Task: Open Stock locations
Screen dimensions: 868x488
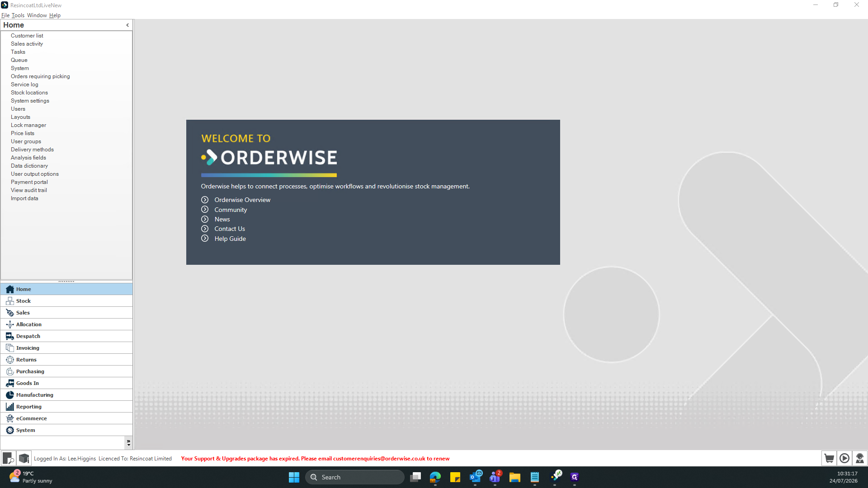Action: (x=29, y=93)
